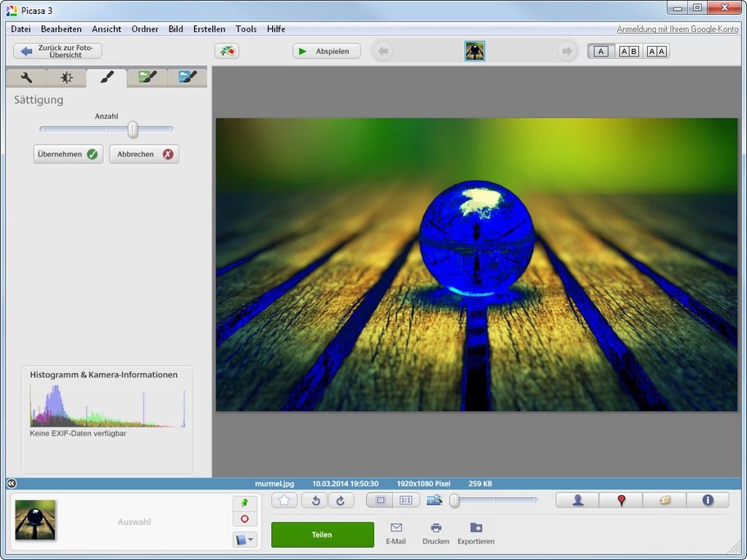This screenshot has width=747, height=560.
Task: Click the import photos toolbar icon
Action: click(227, 51)
